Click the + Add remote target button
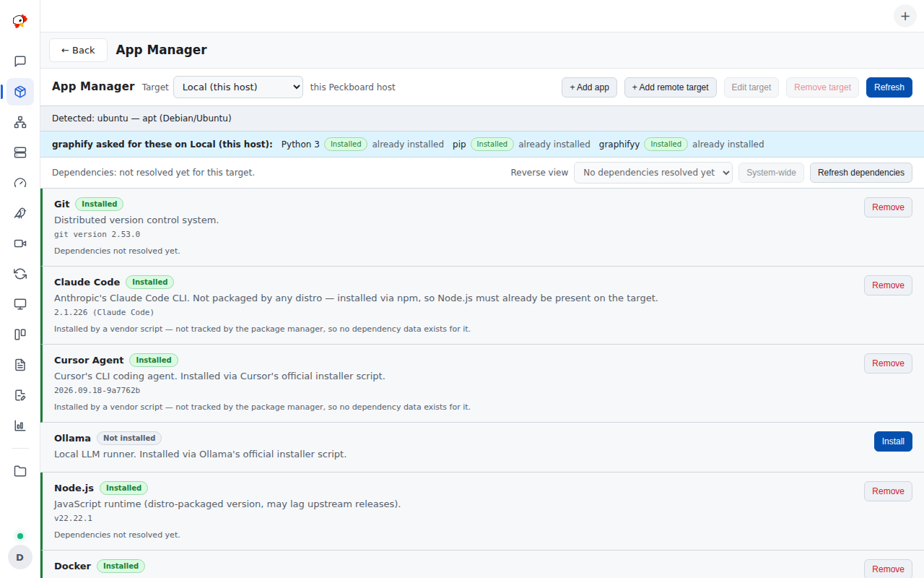 click(671, 87)
